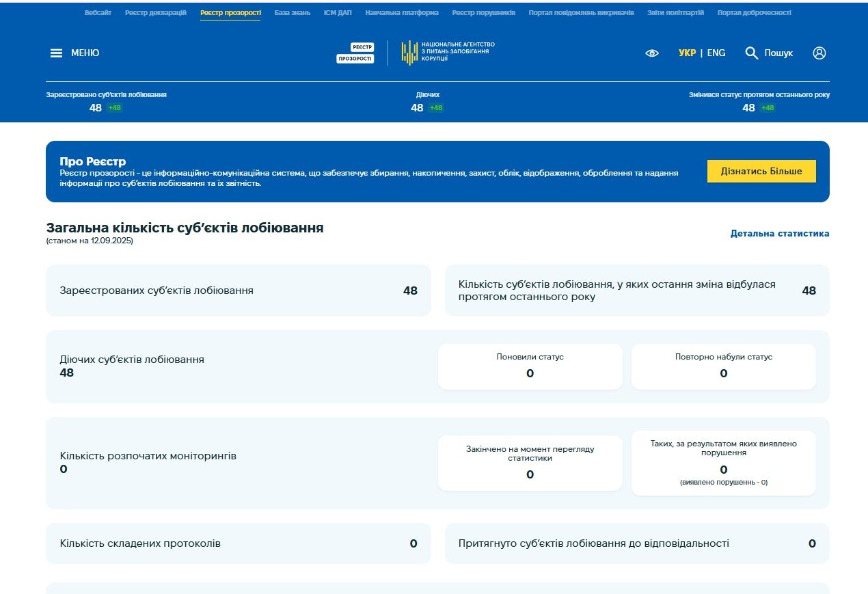Open Реєстр порушників from the top bar
The width and height of the screenshot is (868, 594).
coord(483,12)
